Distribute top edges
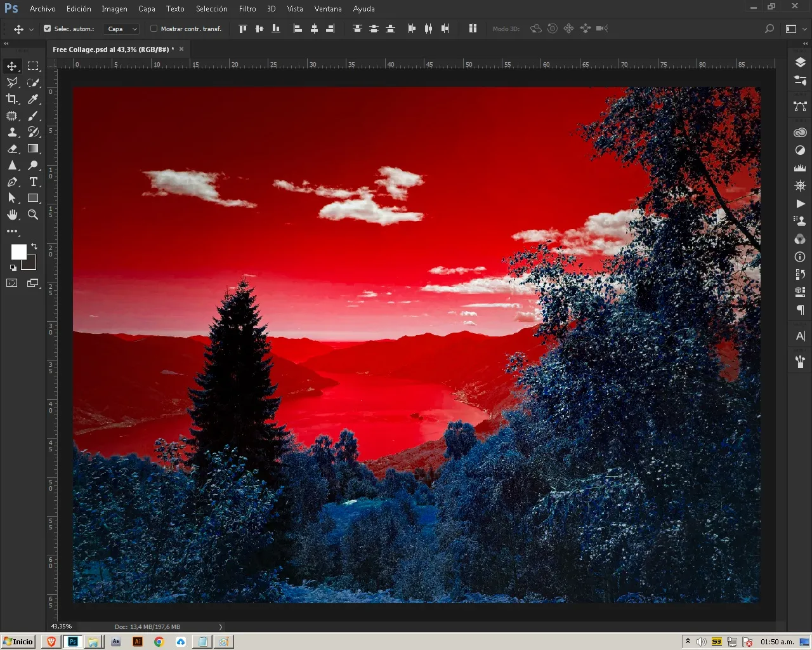 pyautogui.click(x=357, y=29)
